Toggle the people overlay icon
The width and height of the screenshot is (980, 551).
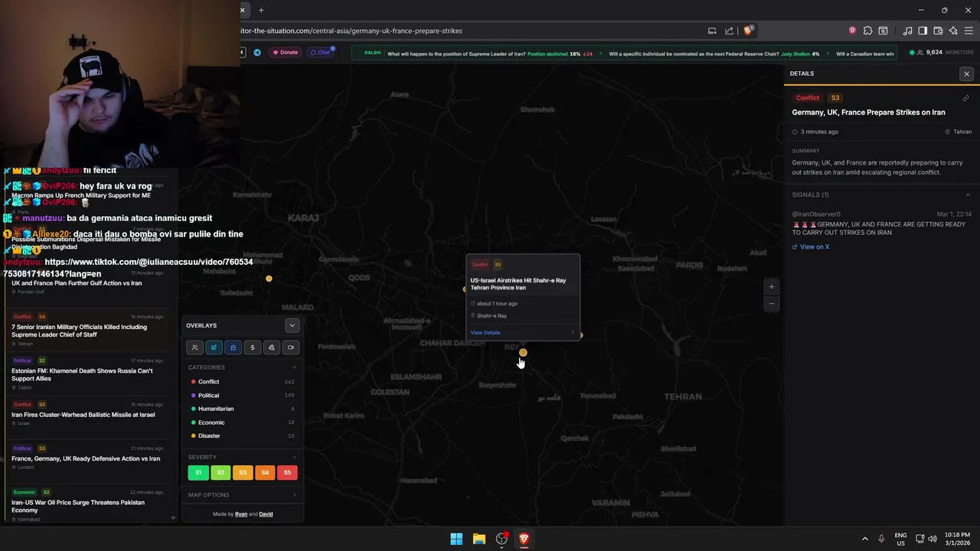[x=194, y=347]
